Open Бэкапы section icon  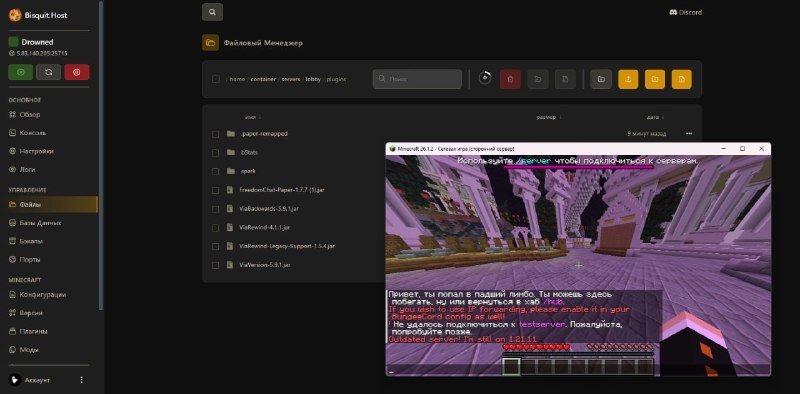click(x=13, y=241)
